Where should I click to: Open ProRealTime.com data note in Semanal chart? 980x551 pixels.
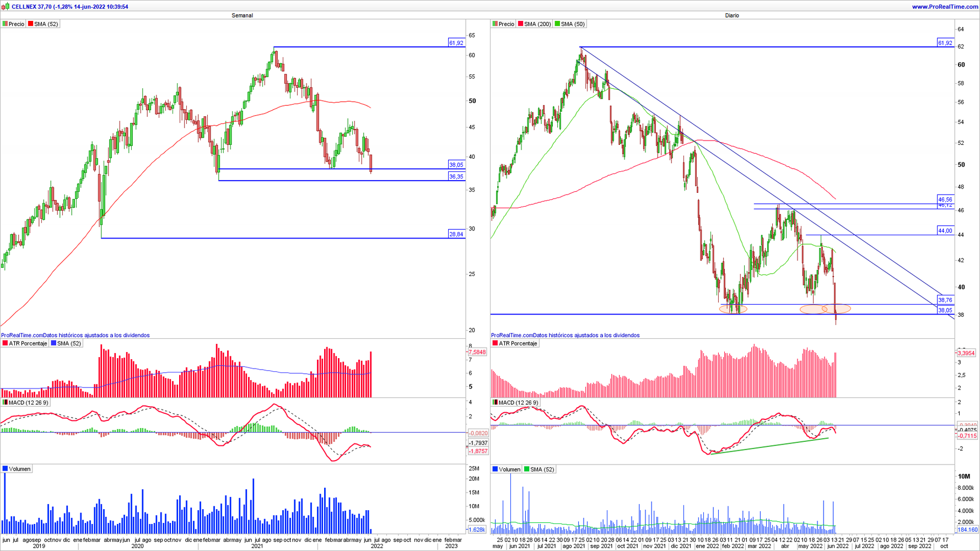pyautogui.click(x=76, y=335)
